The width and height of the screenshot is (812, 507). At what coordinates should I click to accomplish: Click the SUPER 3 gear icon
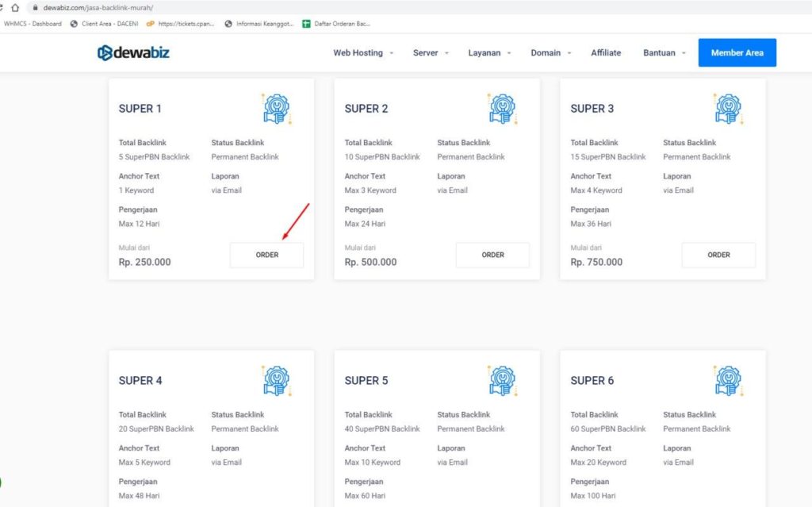click(x=728, y=109)
